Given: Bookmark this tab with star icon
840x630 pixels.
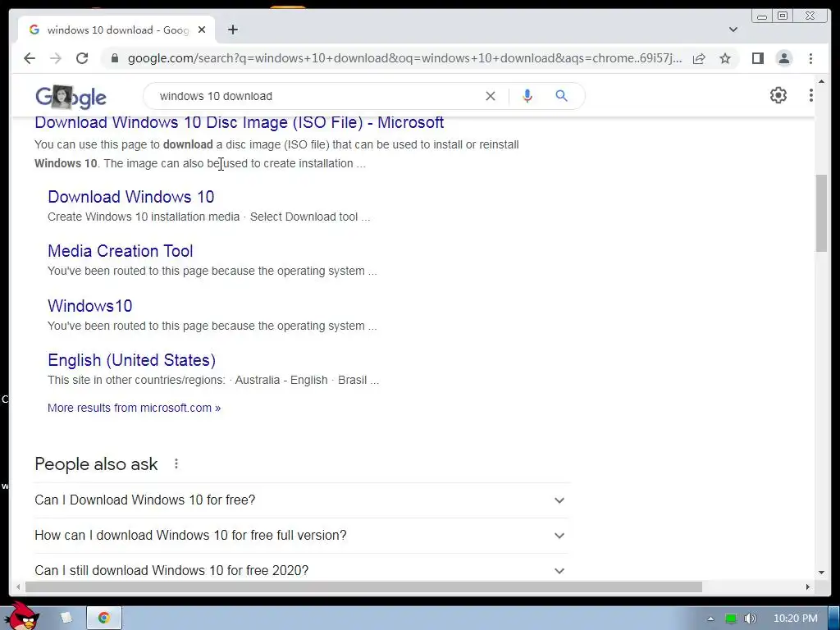Looking at the screenshot, I should pyautogui.click(x=725, y=58).
